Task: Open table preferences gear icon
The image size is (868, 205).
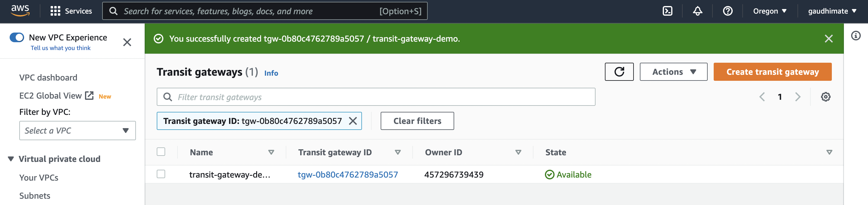Action: pyautogui.click(x=825, y=97)
